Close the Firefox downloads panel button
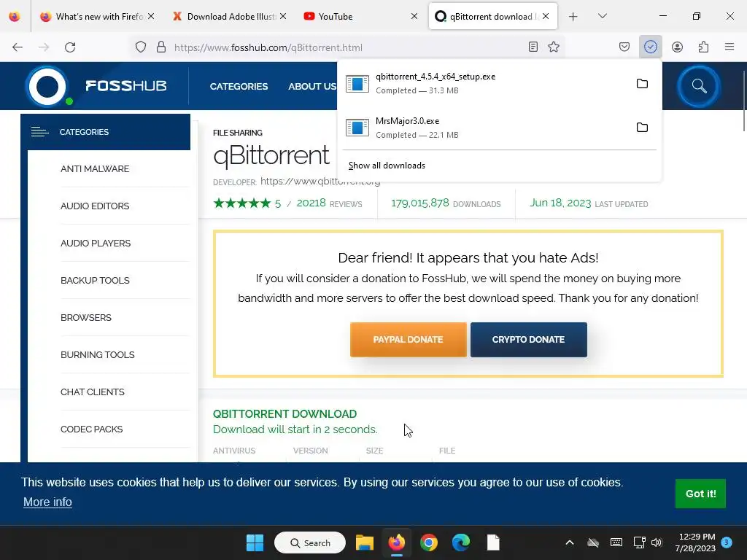This screenshot has width=747, height=560. (650, 47)
